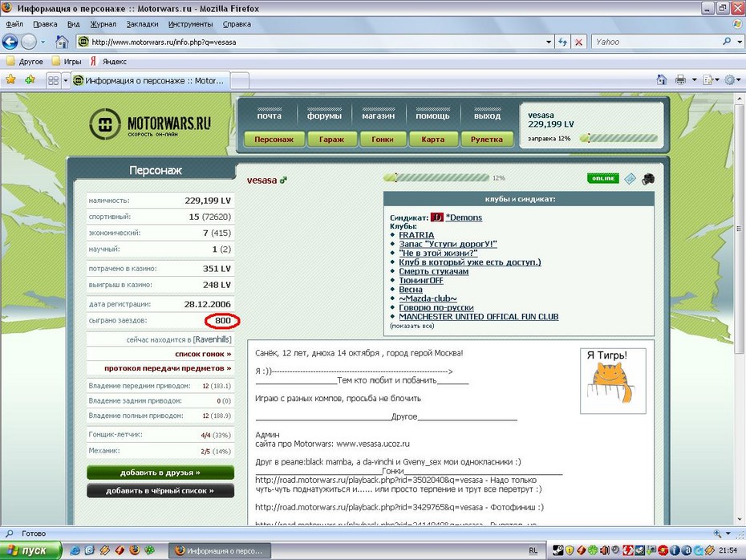Click in the Yahoo search input field
The image size is (746, 560).
[x=656, y=42]
